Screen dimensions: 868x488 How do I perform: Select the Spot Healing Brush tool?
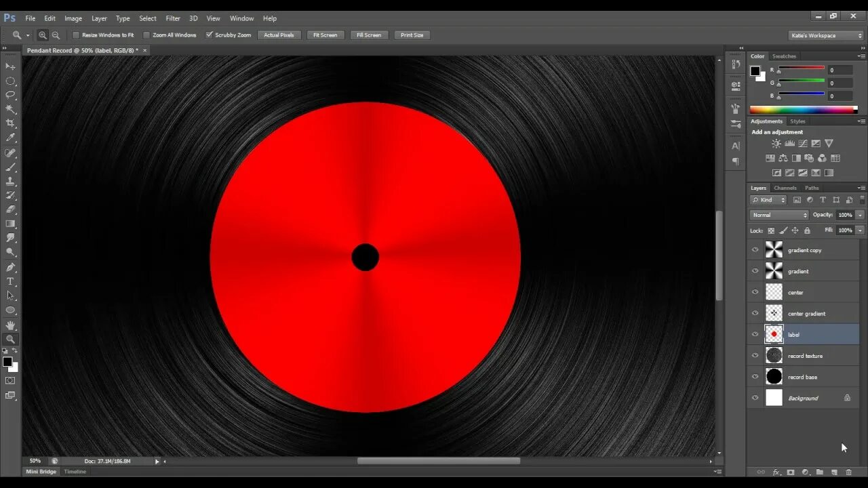(x=10, y=153)
